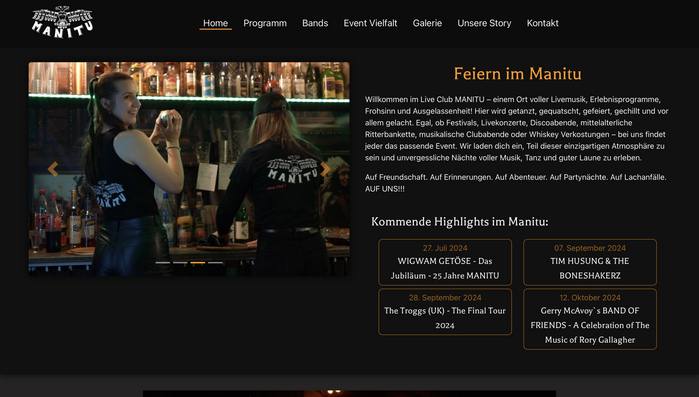Click the date '12. Oktober 2024'
The height and width of the screenshot is (397, 699).
click(x=590, y=297)
